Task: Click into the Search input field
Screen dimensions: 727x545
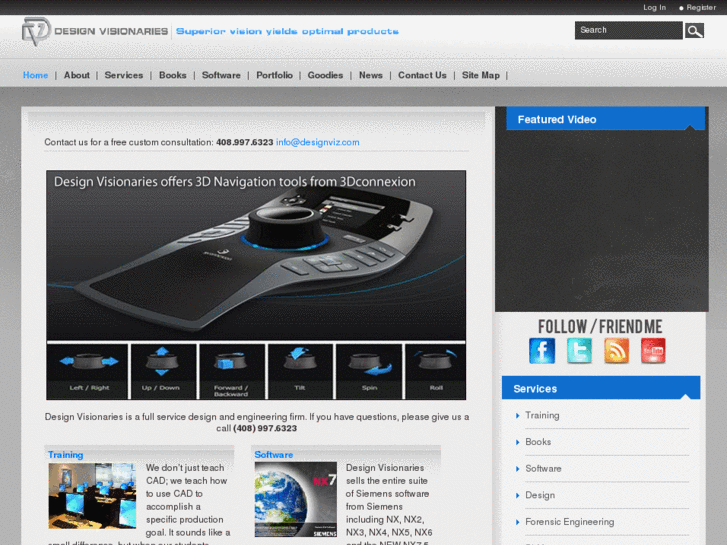Action: pos(628,30)
